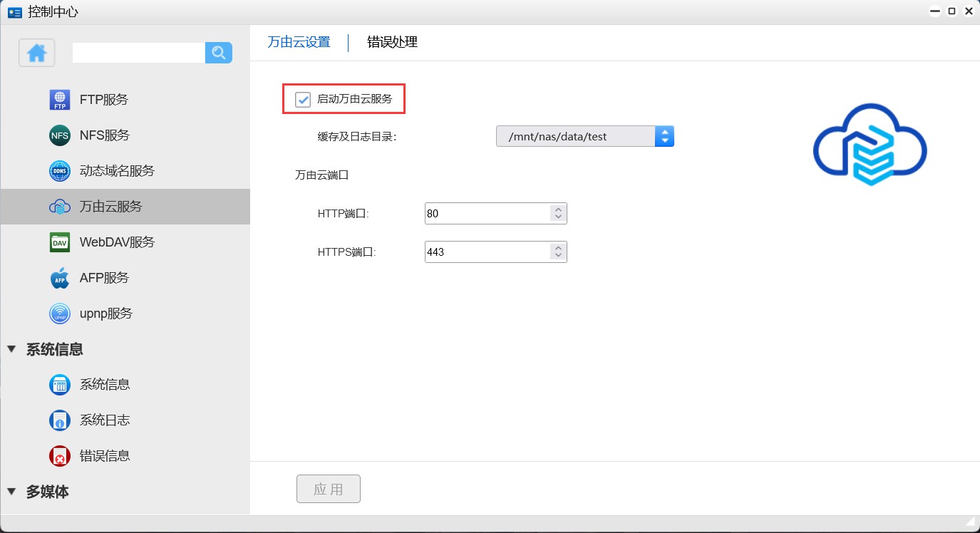Click the home icon button
Viewport: 980px width, 533px height.
(x=37, y=53)
